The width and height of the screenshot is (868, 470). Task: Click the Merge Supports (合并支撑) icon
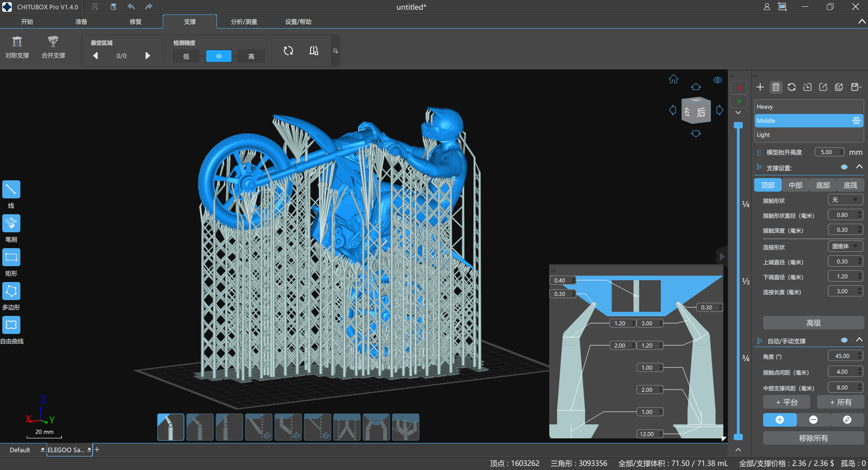[x=53, y=42]
